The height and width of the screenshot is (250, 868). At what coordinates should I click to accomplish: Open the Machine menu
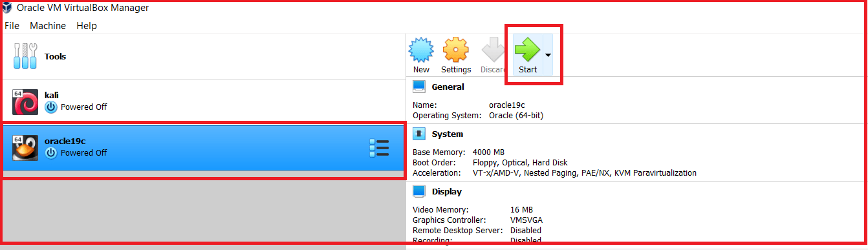(x=48, y=26)
